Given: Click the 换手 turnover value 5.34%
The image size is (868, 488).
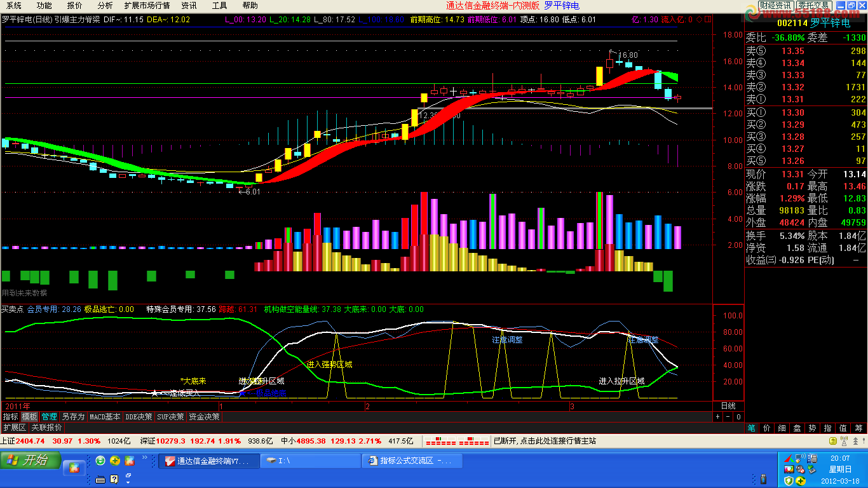Looking at the screenshot, I should (791, 236).
